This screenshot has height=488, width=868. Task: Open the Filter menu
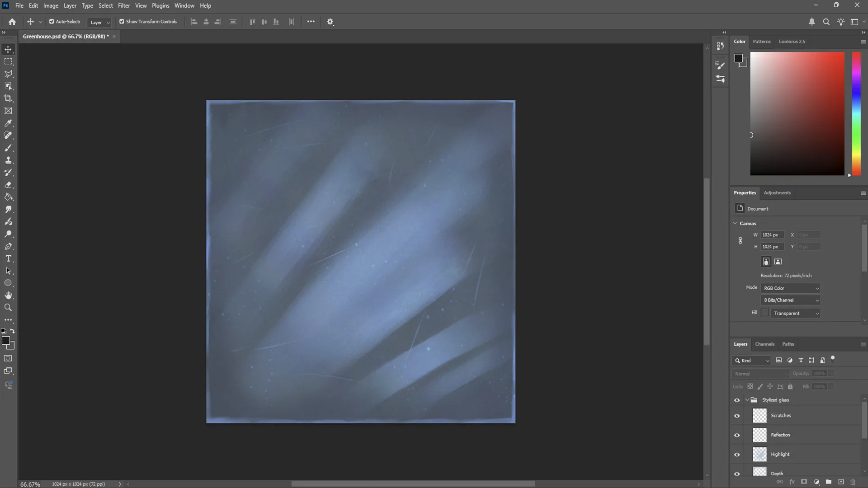pos(124,5)
